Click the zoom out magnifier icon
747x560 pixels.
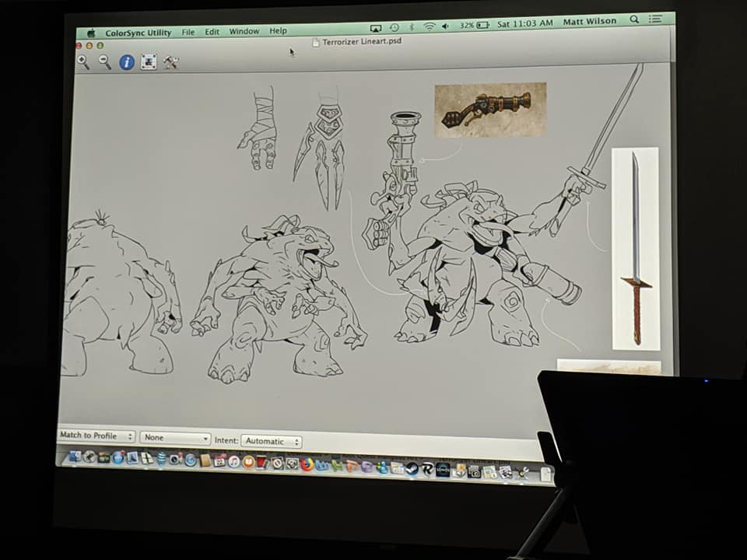105,62
